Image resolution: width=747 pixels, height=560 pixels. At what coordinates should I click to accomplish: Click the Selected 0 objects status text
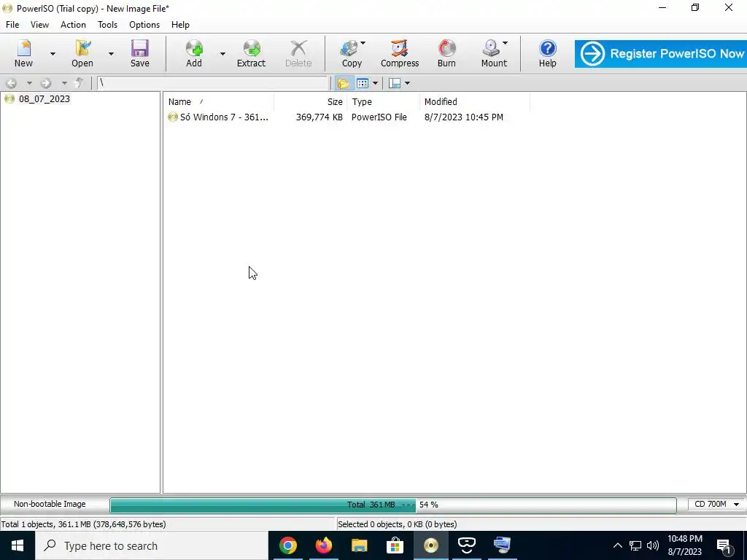click(398, 524)
